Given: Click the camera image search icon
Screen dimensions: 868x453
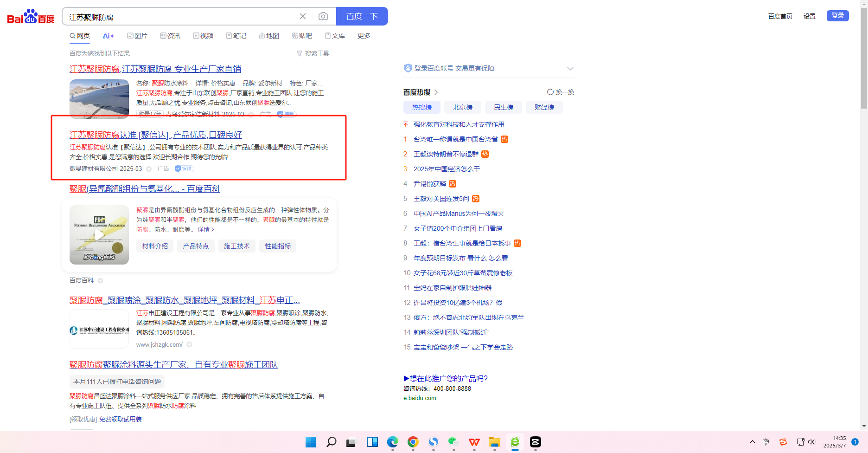Looking at the screenshot, I should point(323,17).
